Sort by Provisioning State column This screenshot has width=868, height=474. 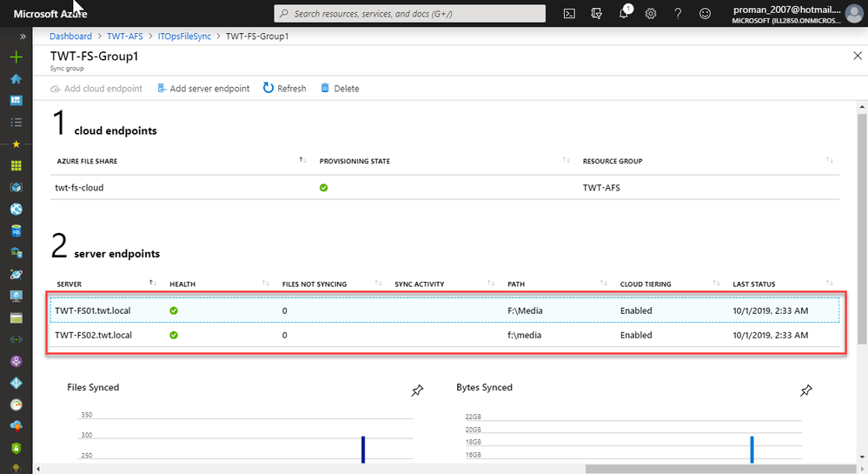[354, 161]
